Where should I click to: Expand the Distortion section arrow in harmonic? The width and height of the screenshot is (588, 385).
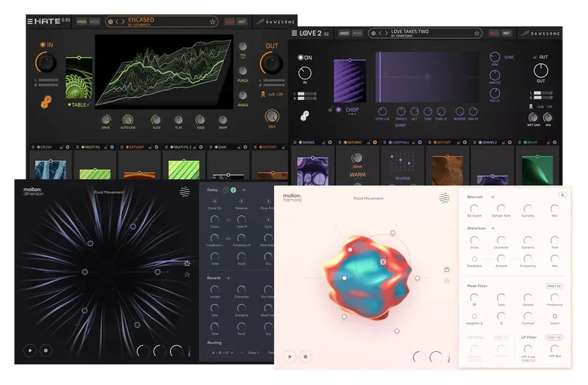coord(492,229)
